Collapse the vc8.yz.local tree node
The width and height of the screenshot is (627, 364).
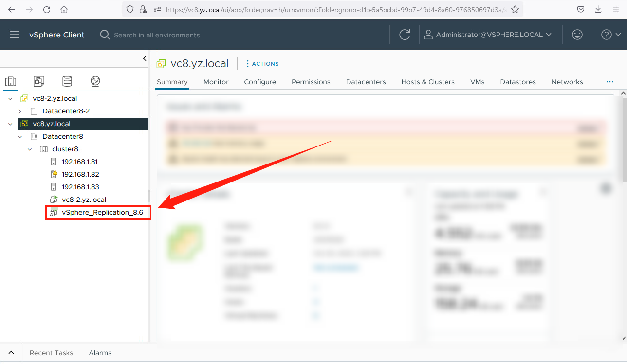click(x=10, y=124)
